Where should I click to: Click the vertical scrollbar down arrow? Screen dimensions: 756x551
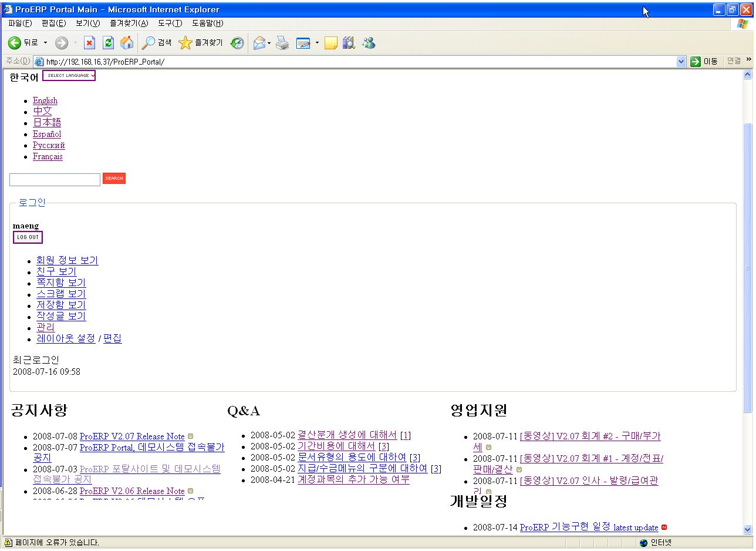[x=748, y=529]
